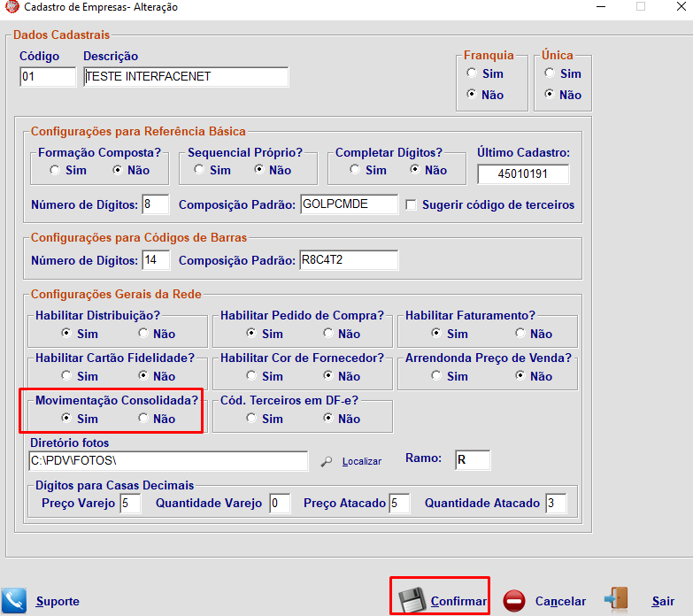Choose Sim for Formação Composta
The height and width of the screenshot is (616, 693).
point(55,170)
